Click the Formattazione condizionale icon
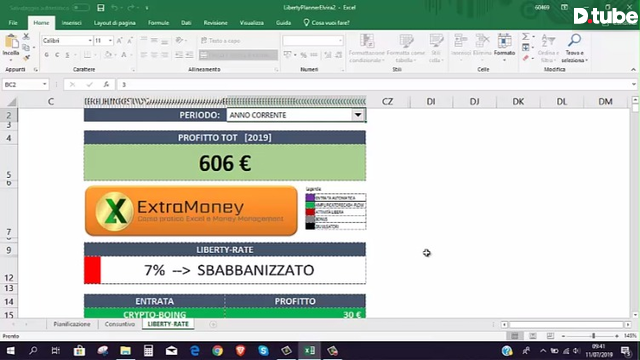The width and height of the screenshot is (640, 360). tap(367, 42)
